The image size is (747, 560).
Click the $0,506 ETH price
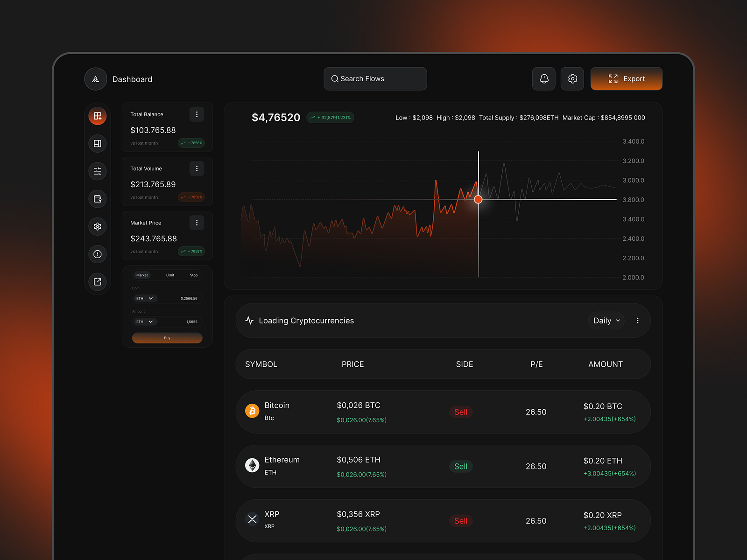359,460
